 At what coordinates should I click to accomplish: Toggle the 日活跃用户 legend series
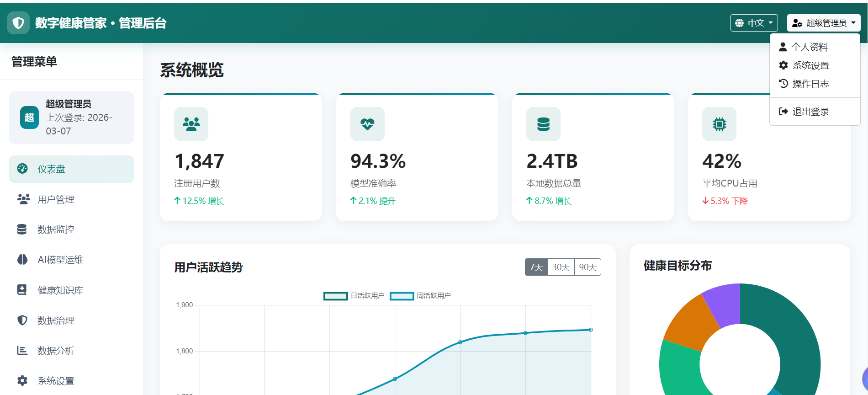point(354,296)
